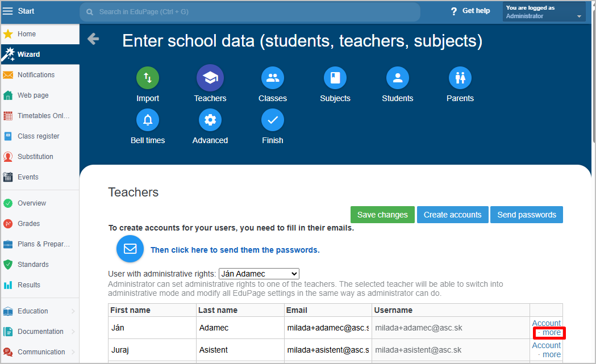This screenshot has height=364, width=596.
Task: Expand the logged-in Administrator account menu
Action: pos(544,12)
